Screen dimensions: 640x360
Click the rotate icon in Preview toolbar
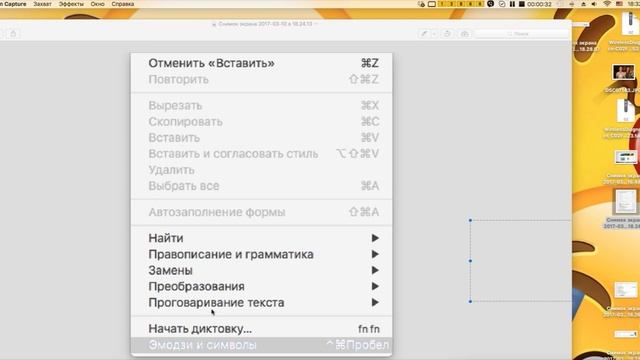click(447, 34)
